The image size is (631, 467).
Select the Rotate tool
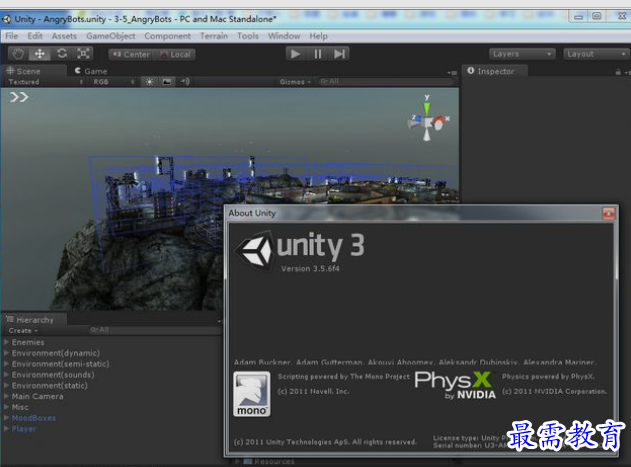pos(62,54)
